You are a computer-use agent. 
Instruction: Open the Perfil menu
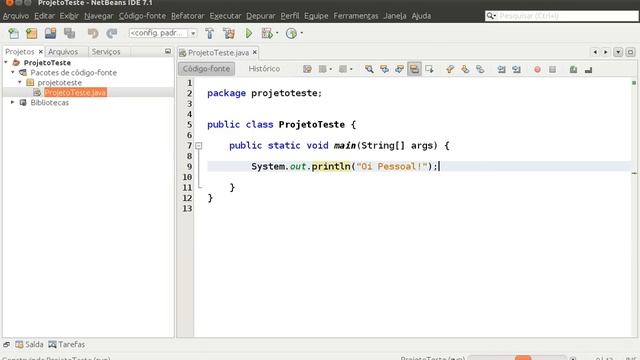[x=289, y=16]
